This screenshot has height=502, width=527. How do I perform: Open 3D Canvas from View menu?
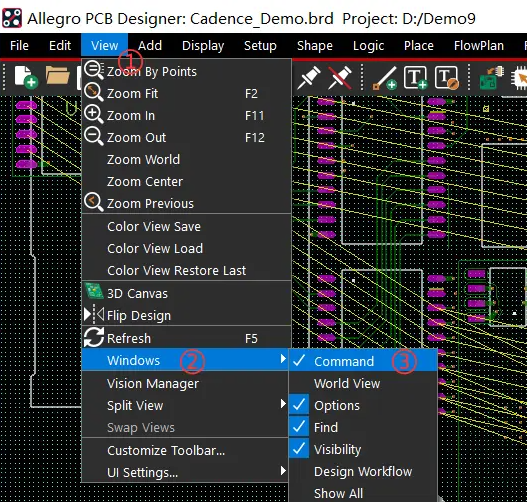click(x=186, y=293)
